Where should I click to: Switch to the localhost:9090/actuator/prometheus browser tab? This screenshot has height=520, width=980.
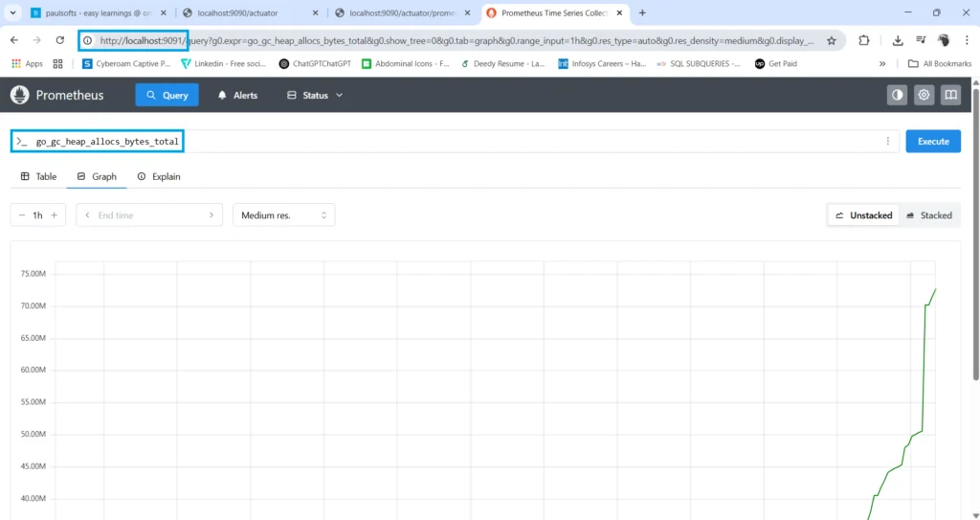[x=403, y=13]
